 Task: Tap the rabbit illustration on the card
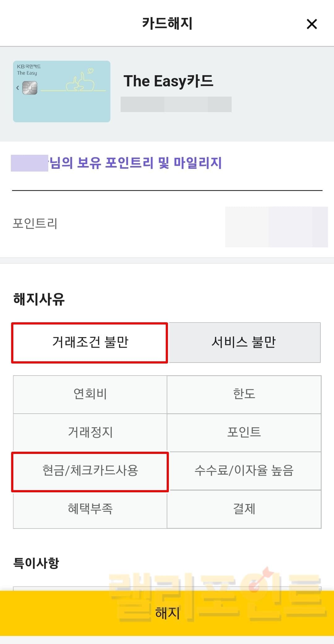click(80, 82)
